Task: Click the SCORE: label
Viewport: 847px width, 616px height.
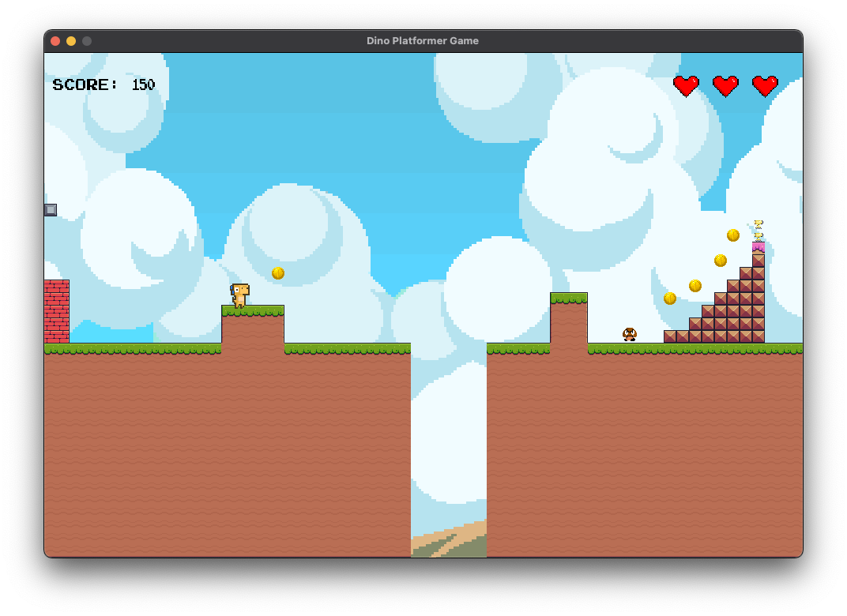Action: [85, 85]
